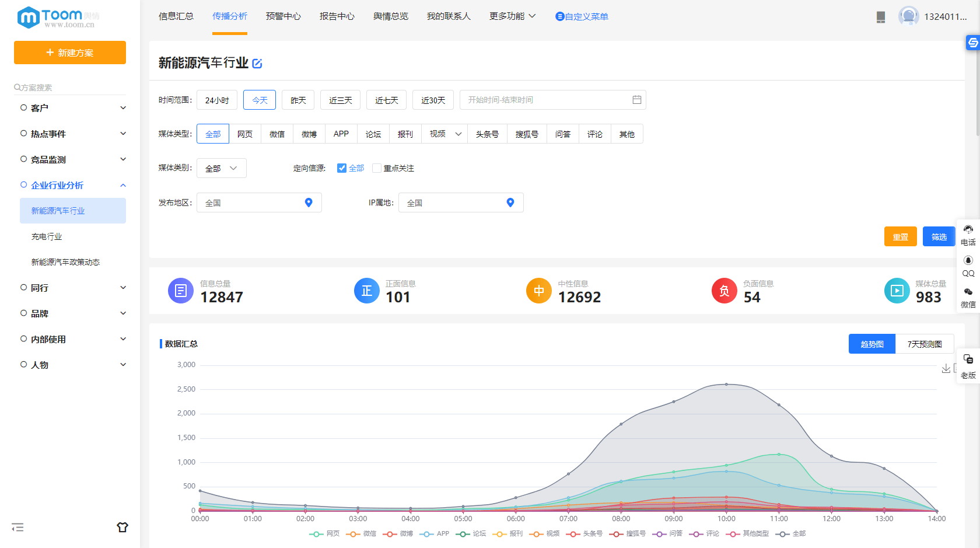980x548 pixels.
Task: Open the 更多功能 dropdown menu
Action: point(512,16)
